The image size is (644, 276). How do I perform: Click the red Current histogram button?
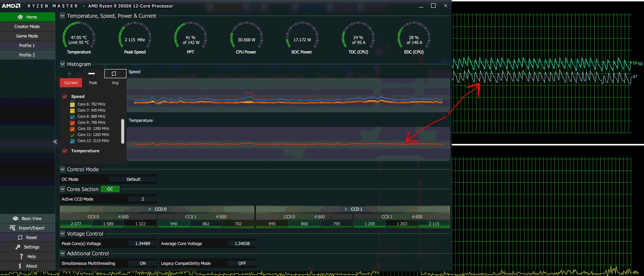(x=71, y=83)
